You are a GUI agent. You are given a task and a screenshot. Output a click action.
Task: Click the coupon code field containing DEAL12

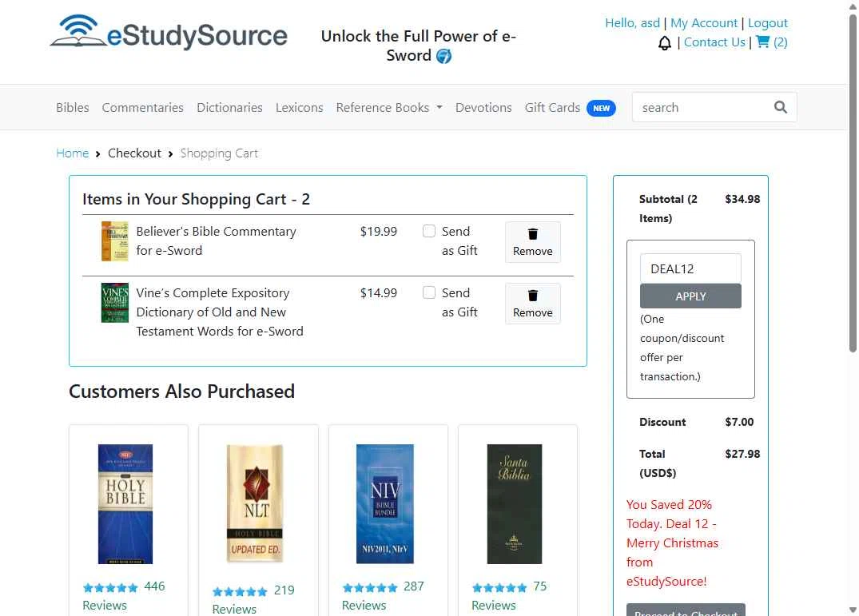tap(690, 268)
